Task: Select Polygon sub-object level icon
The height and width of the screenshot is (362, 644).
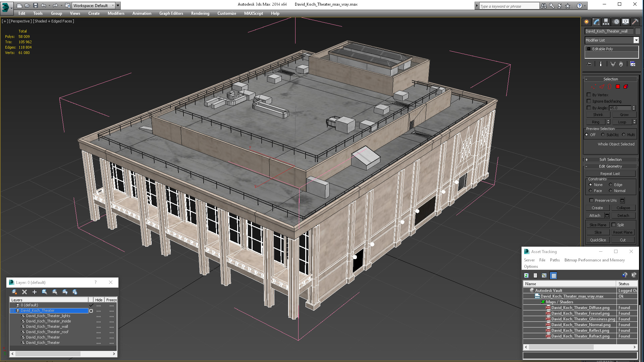Action: tap(618, 86)
